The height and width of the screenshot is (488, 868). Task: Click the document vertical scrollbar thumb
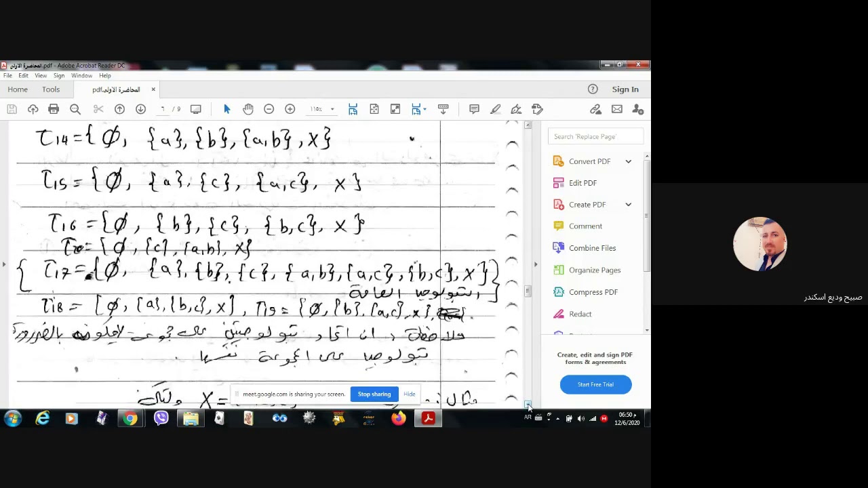click(528, 291)
